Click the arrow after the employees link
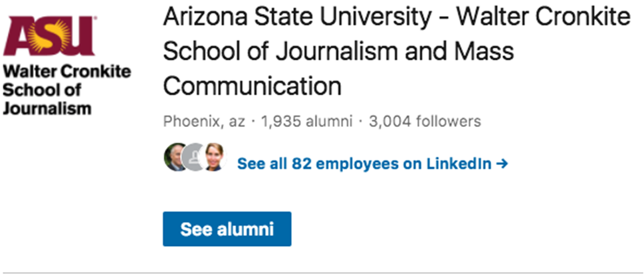Screen dimensions: 644x276 point(502,163)
